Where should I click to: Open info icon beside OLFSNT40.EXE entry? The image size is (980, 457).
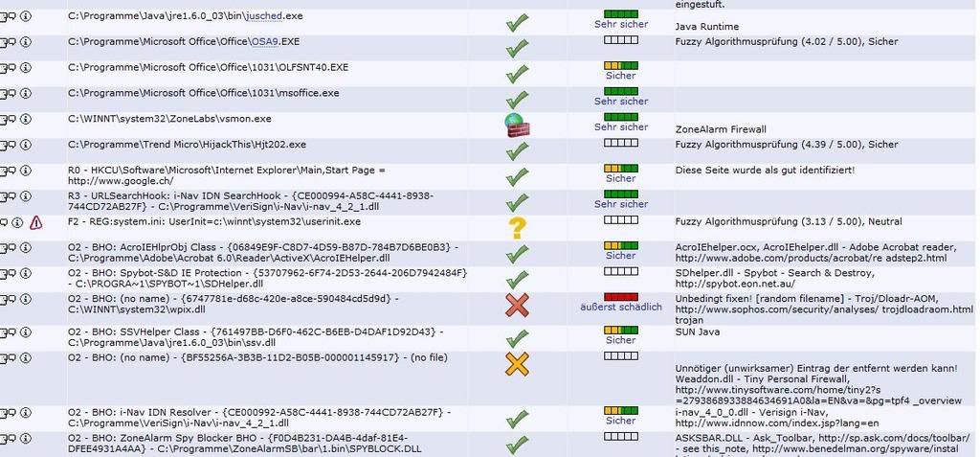point(26,68)
